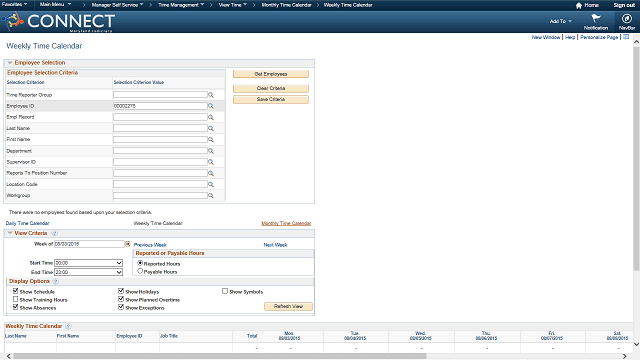This screenshot has width=640, height=360.
Task: Toggle Show Absences checkbox
Action: (16, 307)
